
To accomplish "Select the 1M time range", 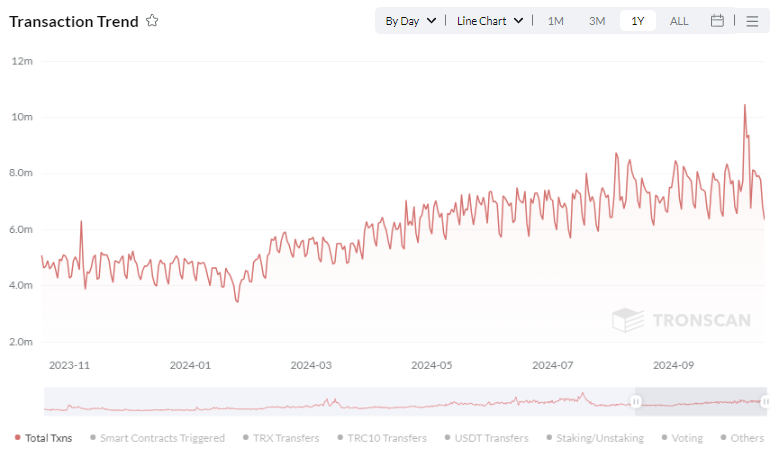I will (x=555, y=21).
